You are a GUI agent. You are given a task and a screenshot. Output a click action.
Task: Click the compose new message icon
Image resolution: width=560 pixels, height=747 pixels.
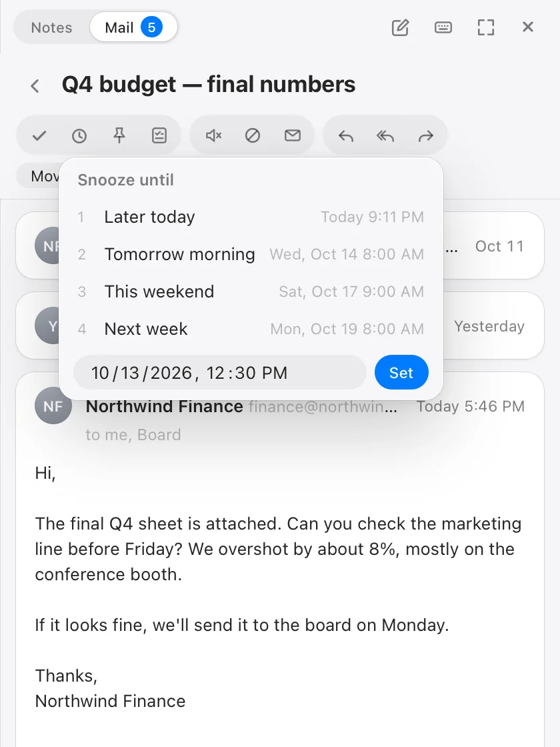click(x=400, y=27)
